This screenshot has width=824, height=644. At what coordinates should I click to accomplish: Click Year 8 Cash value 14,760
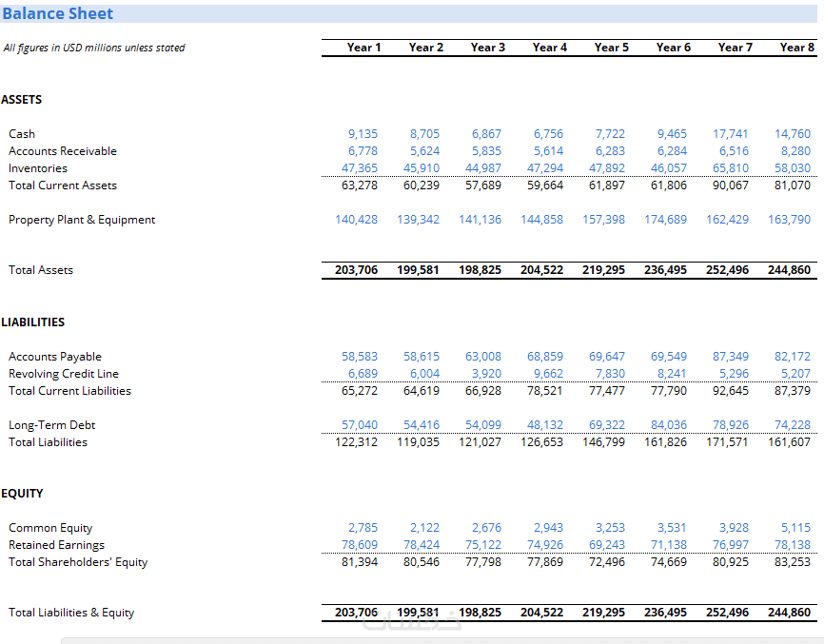(x=793, y=134)
